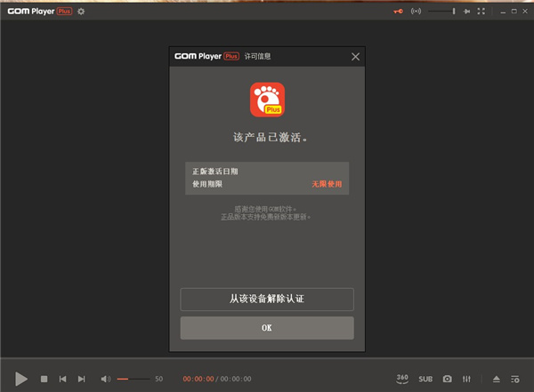
Task: Mute audio with the speaker icon
Action: click(105, 379)
